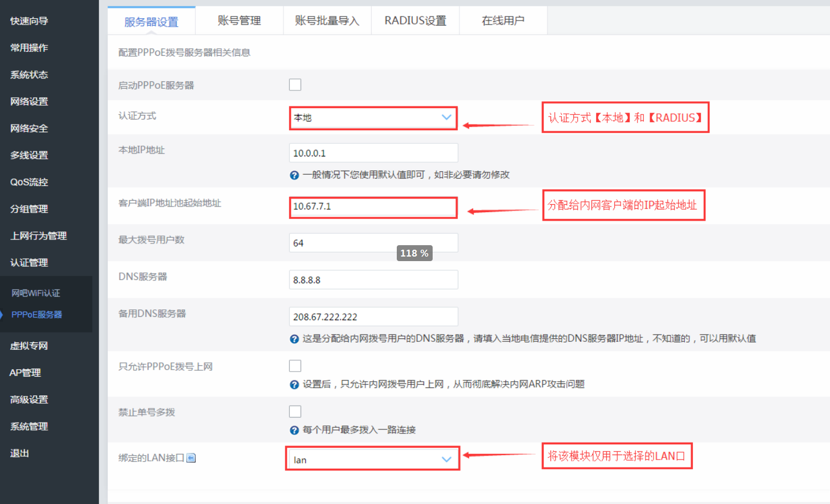This screenshot has width=830, height=504.
Task: Enable 禁止单号多拨 option
Action: [295, 411]
